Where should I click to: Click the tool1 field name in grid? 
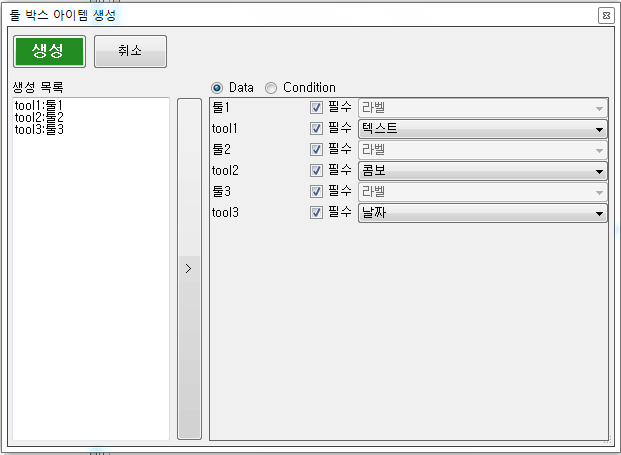(225, 128)
